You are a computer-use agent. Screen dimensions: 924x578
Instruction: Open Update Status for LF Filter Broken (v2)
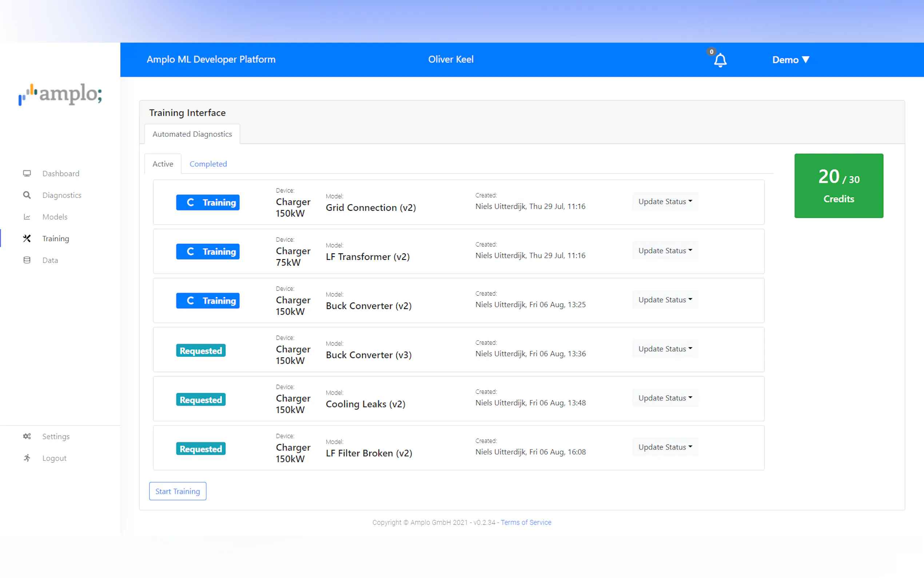pos(665,447)
